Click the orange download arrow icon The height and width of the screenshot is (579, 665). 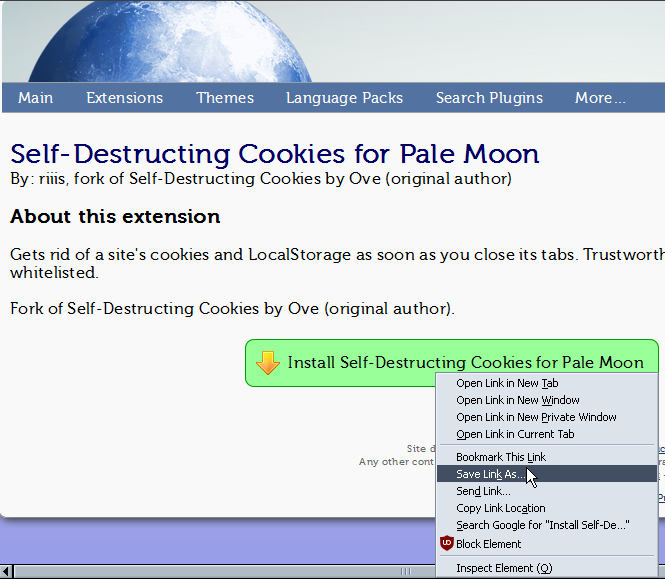point(268,363)
